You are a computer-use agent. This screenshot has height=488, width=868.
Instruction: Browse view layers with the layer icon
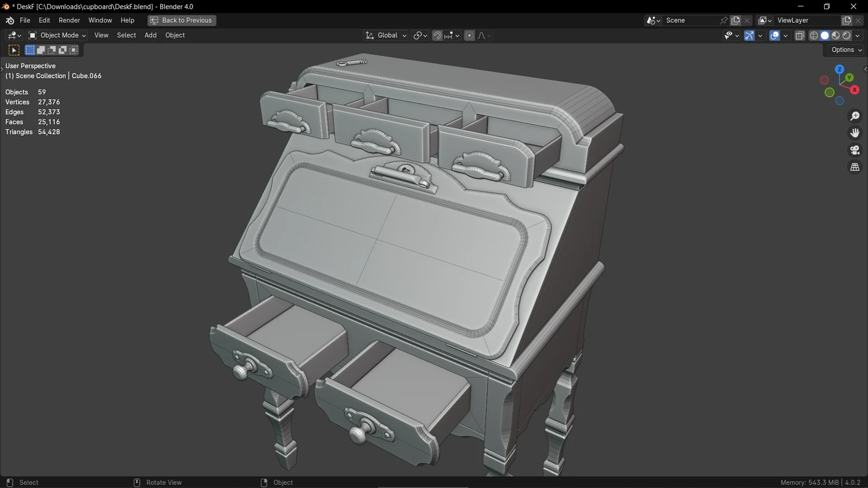[x=765, y=21]
